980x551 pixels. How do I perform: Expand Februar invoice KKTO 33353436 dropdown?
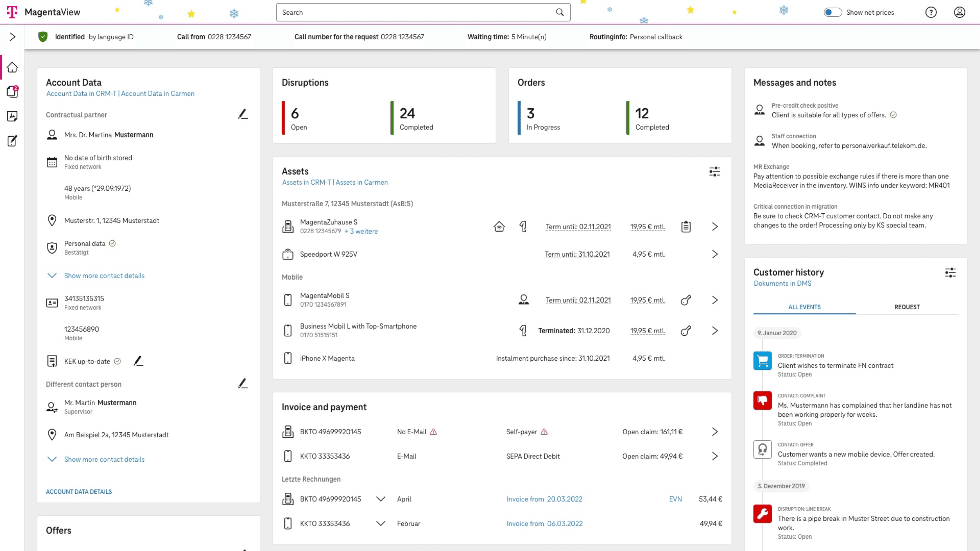coord(380,524)
